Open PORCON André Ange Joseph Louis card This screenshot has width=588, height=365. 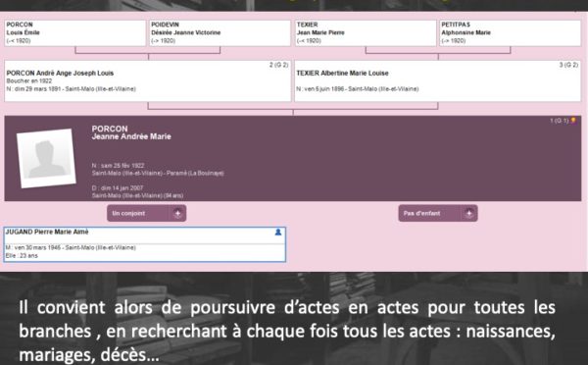point(148,80)
